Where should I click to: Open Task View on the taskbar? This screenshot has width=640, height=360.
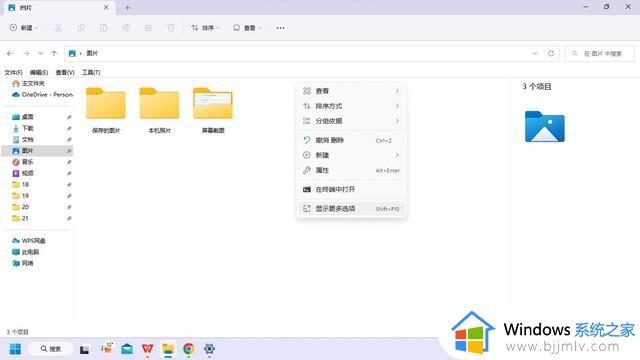(84, 349)
